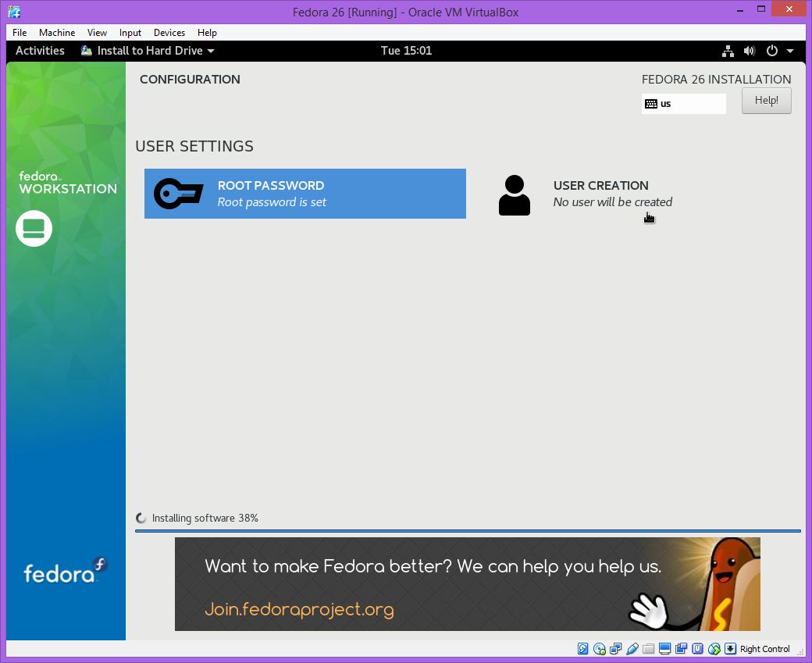Viewport: 812px width, 663px height.
Task: Expand the Install to Hard Drive app menu
Action: [148, 51]
